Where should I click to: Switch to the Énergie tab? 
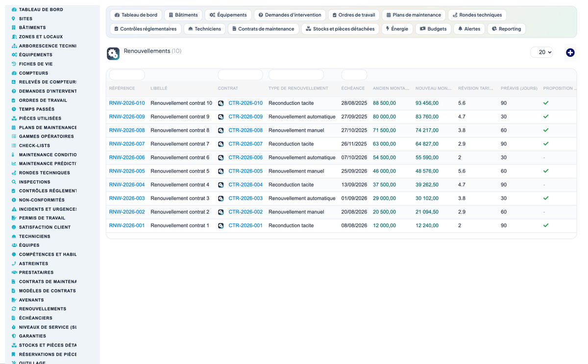click(x=397, y=29)
